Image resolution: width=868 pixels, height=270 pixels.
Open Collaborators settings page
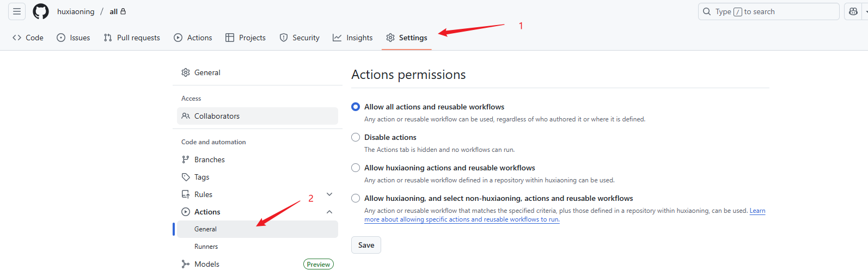258,116
